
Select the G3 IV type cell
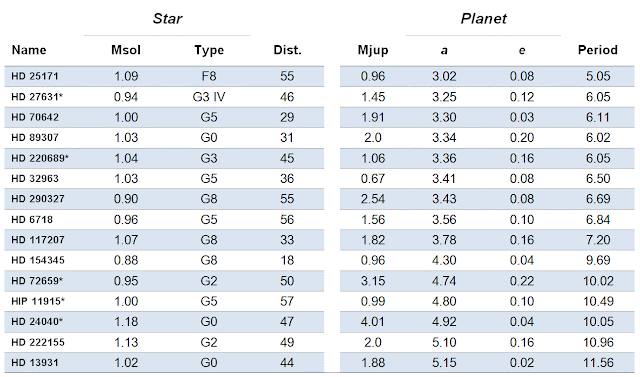pyautogui.click(x=209, y=97)
